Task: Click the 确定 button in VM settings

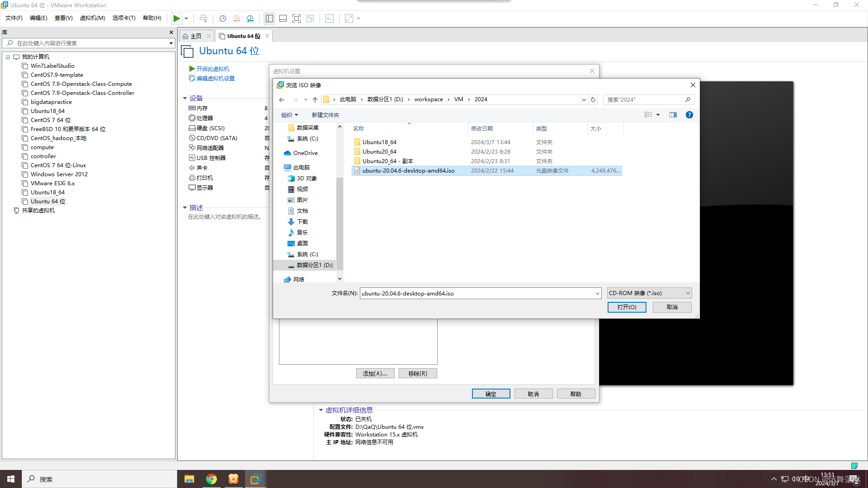Action: (x=491, y=394)
